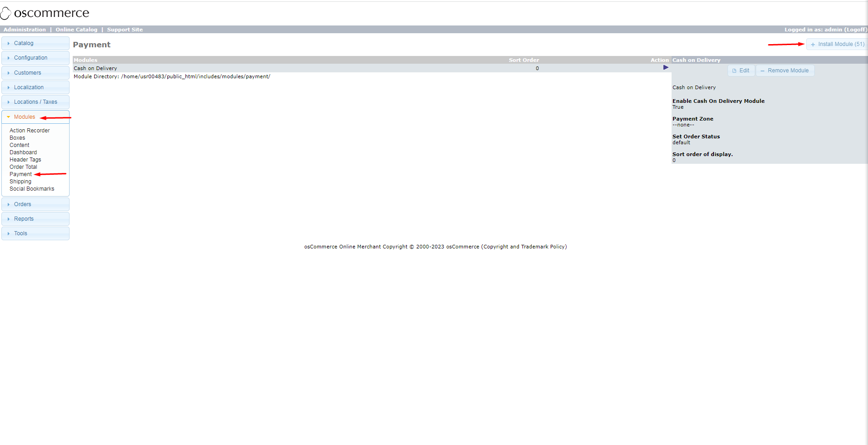Select the Cash on Delivery module row
868x445 pixels.
pos(371,68)
